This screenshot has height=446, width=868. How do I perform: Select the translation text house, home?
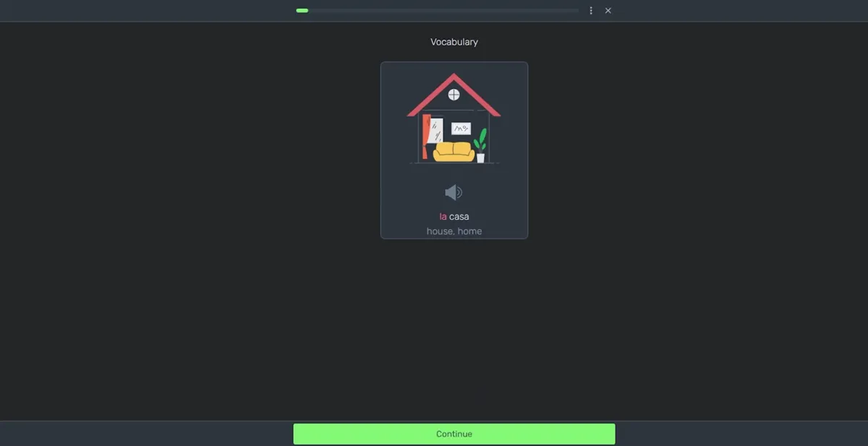(x=454, y=231)
